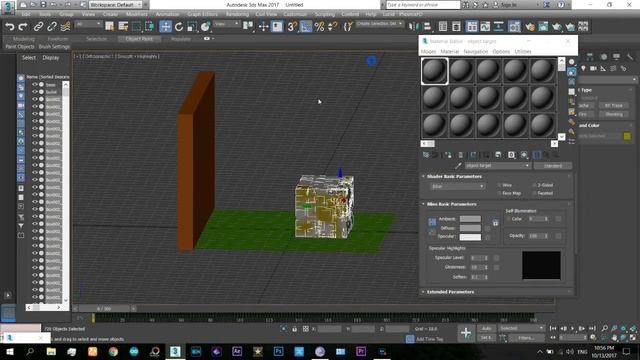Open the shader type Blinn dropdown
The height and width of the screenshot is (360, 640).
click(457, 187)
